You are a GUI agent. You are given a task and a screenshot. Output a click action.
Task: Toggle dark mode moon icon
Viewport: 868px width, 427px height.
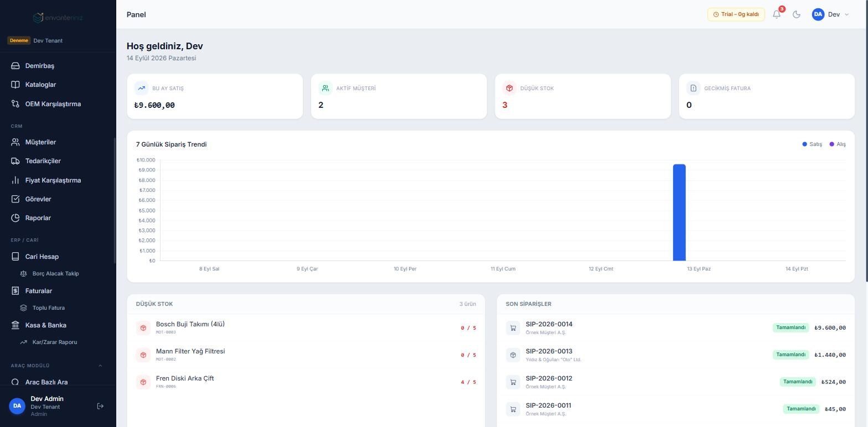click(x=797, y=14)
